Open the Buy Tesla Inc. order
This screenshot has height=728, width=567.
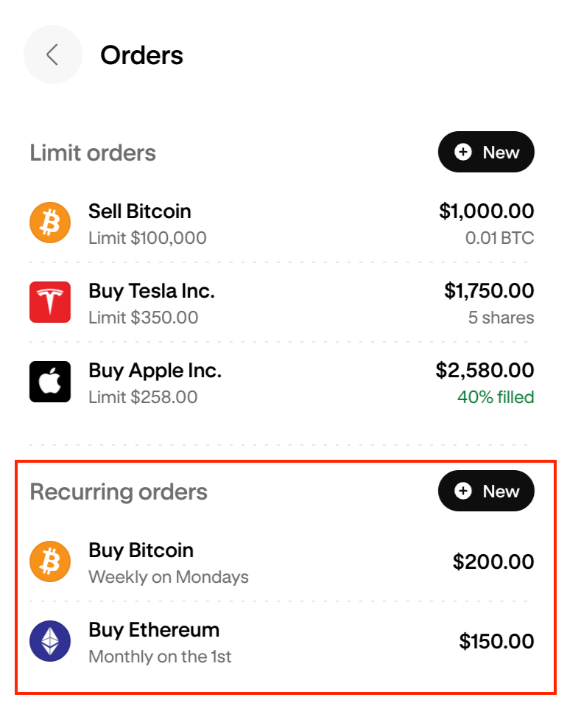282,302
